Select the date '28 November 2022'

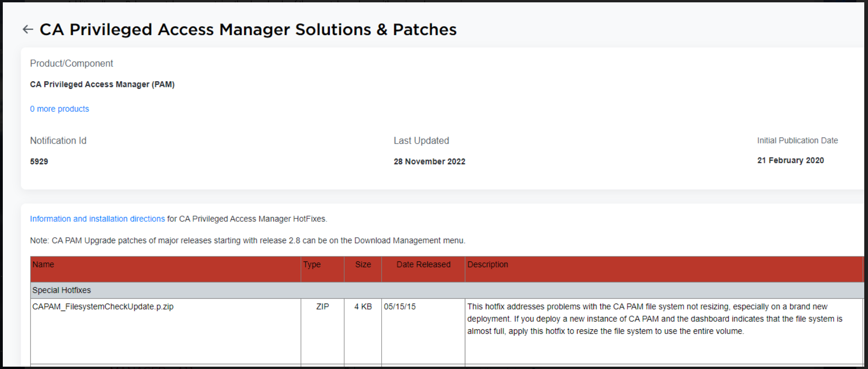tap(429, 162)
